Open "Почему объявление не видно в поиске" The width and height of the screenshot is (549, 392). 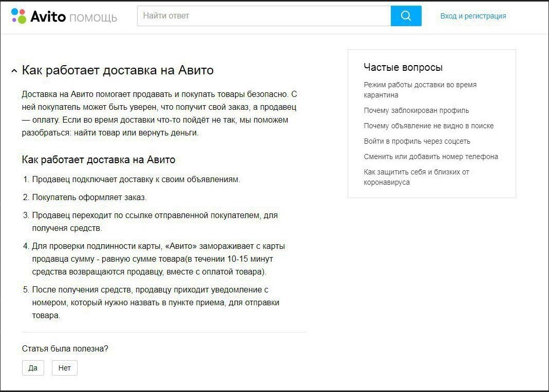[428, 126]
